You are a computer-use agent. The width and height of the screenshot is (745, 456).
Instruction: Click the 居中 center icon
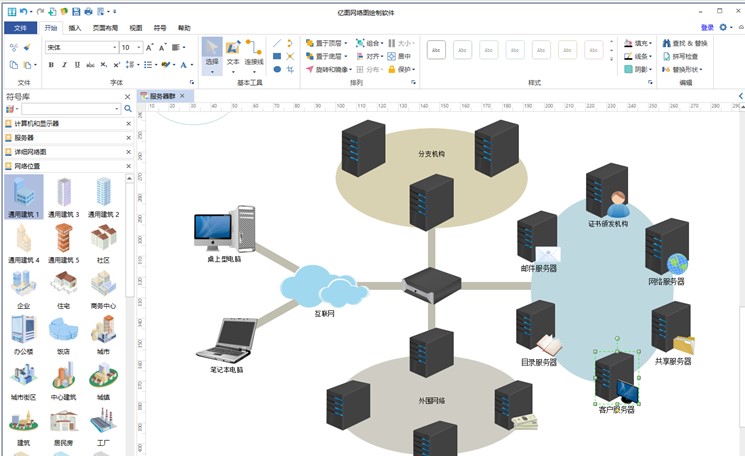(399, 56)
